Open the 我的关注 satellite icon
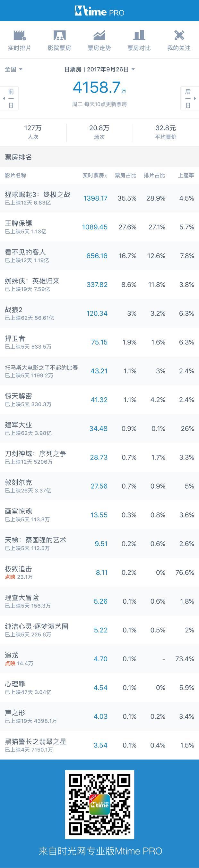Viewport: 199px width, 868px height. pos(179,35)
